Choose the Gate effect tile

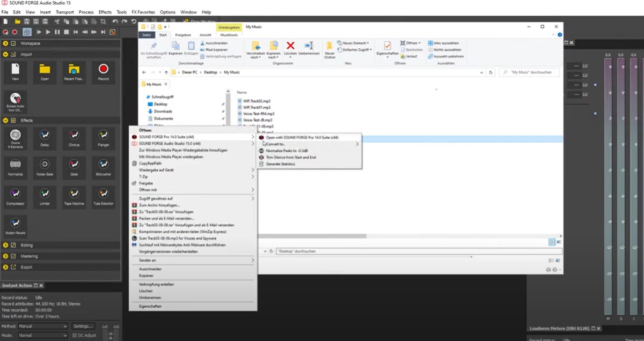point(74,167)
